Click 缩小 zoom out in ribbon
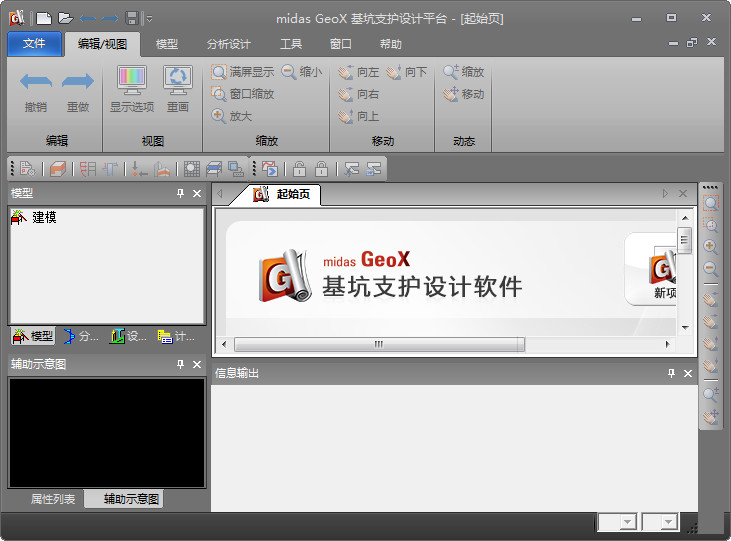 click(x=302, y=72)
